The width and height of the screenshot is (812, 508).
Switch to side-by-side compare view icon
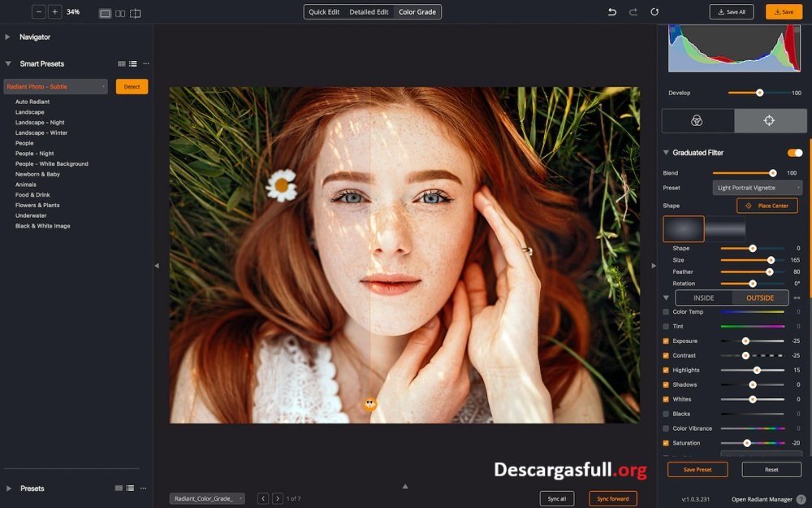click(x=120, y=13)
